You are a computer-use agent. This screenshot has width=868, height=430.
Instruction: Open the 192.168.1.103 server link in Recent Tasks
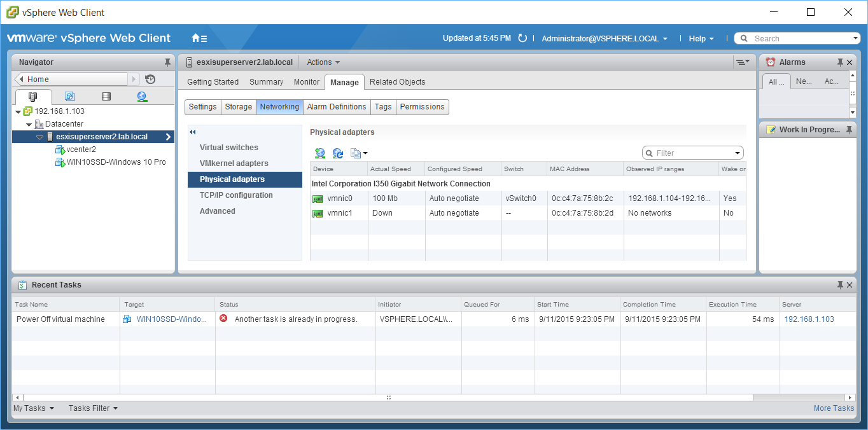point(809,319)
